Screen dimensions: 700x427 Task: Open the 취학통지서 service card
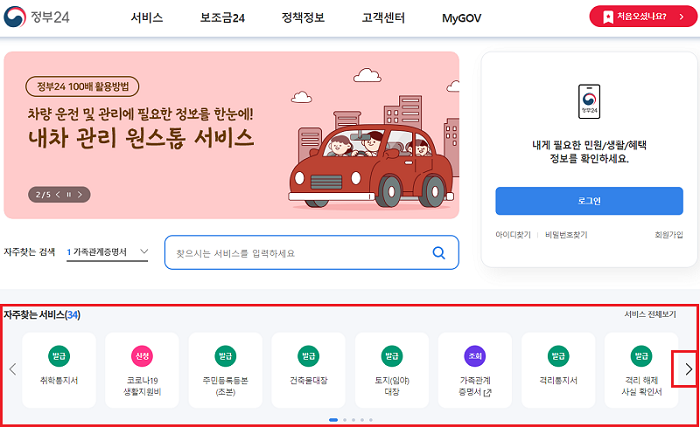(59, 370)
